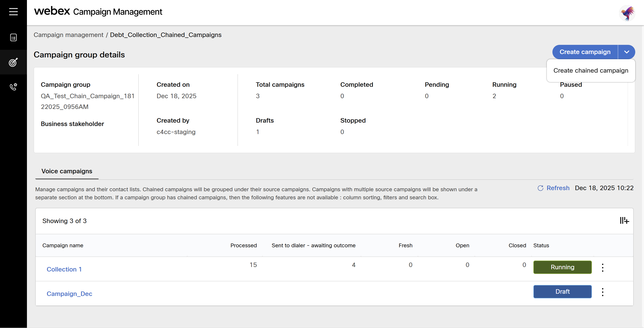Open the campaign target sidebar icon

pyautogui.click(x=13, y=62)
